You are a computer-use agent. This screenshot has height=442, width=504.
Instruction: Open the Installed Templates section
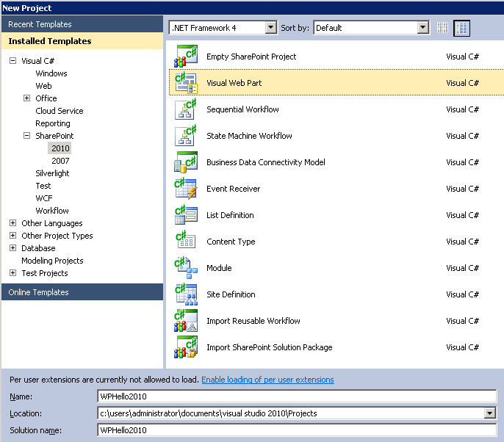coord(82,41)
